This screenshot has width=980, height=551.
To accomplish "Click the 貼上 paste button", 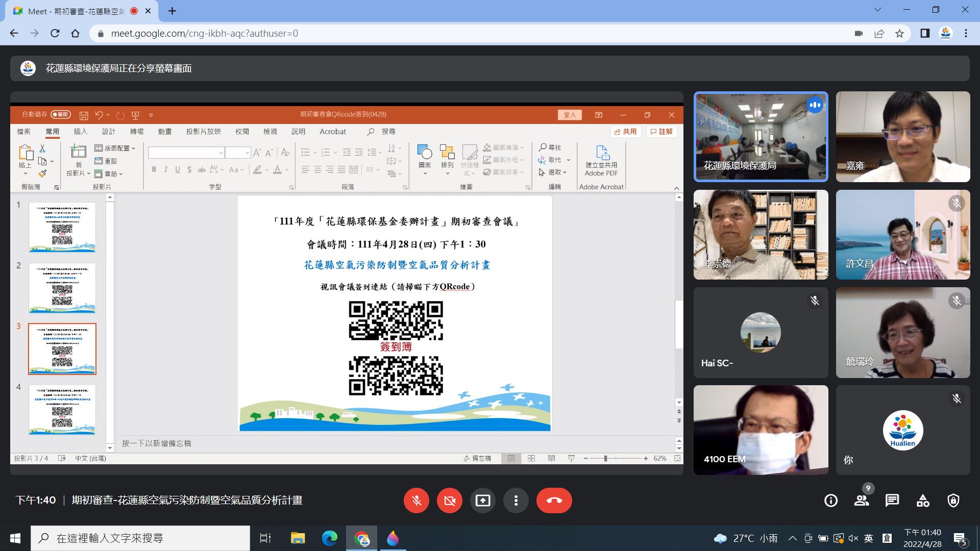I will point(25,159).
